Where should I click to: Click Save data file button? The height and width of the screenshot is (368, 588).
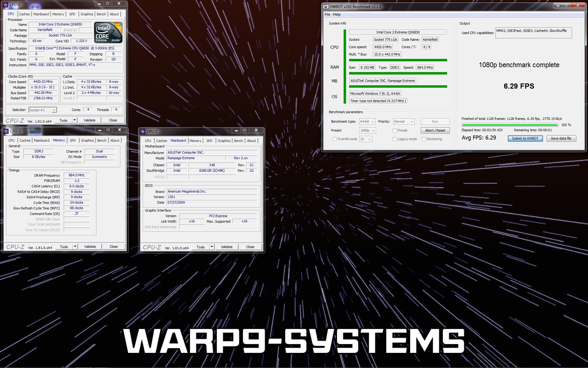click(561, 138)
